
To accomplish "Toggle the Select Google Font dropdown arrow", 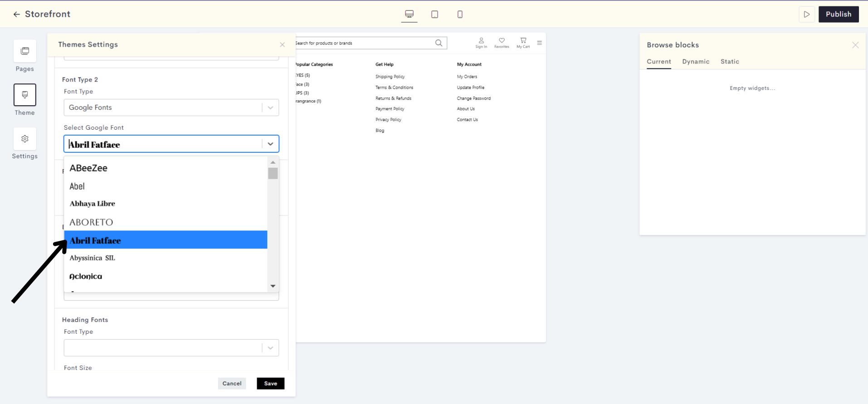I will pyautogui.click(x=270, y=144).
